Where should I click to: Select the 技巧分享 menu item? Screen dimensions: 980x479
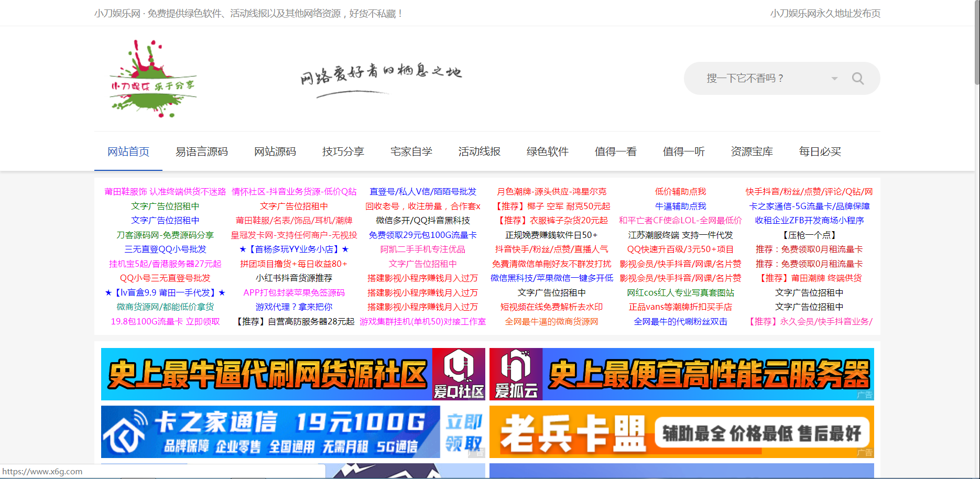343,151
